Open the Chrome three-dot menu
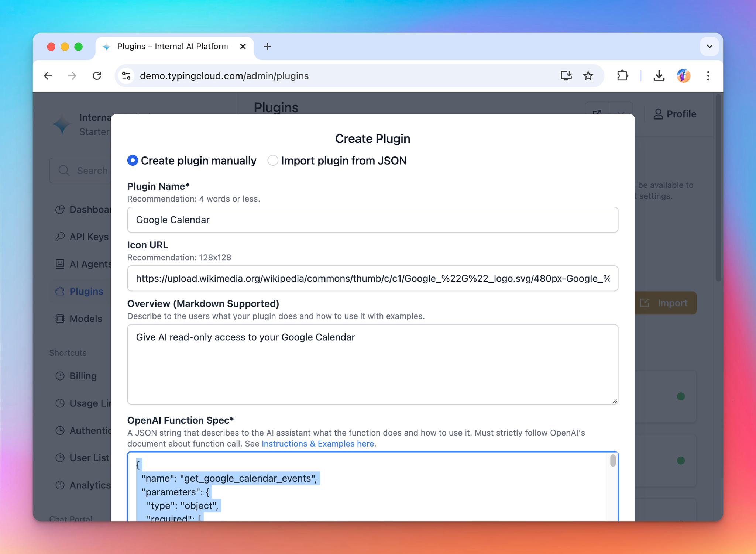 coord(708,76)
